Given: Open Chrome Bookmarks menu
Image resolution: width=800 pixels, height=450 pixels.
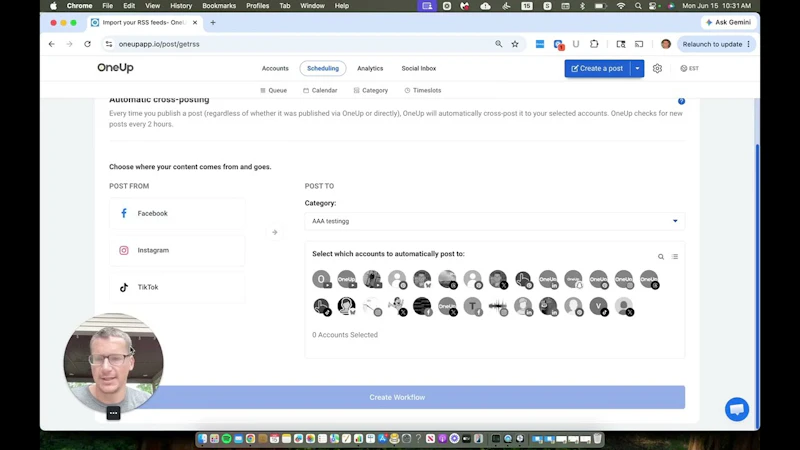Looking at the screenshot, I should pos(219,6).
